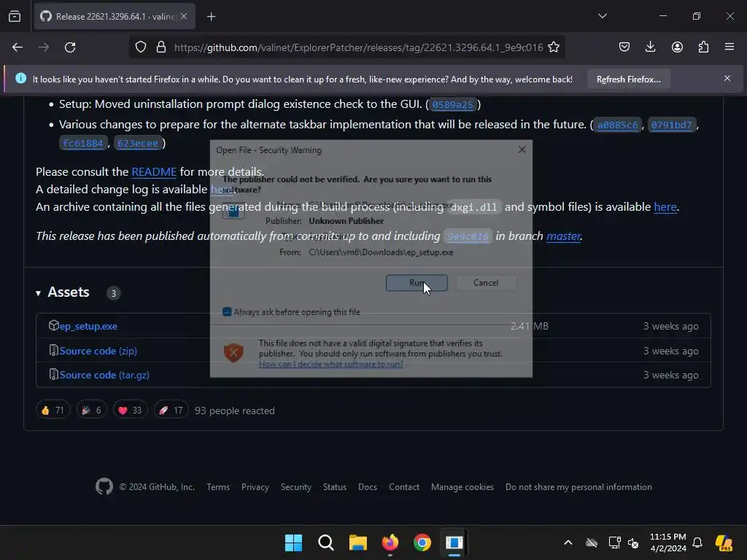Reload the GitHub release page
Viewport: 747px width, 560px height.
pyautogui.click(x=70, y=47)
